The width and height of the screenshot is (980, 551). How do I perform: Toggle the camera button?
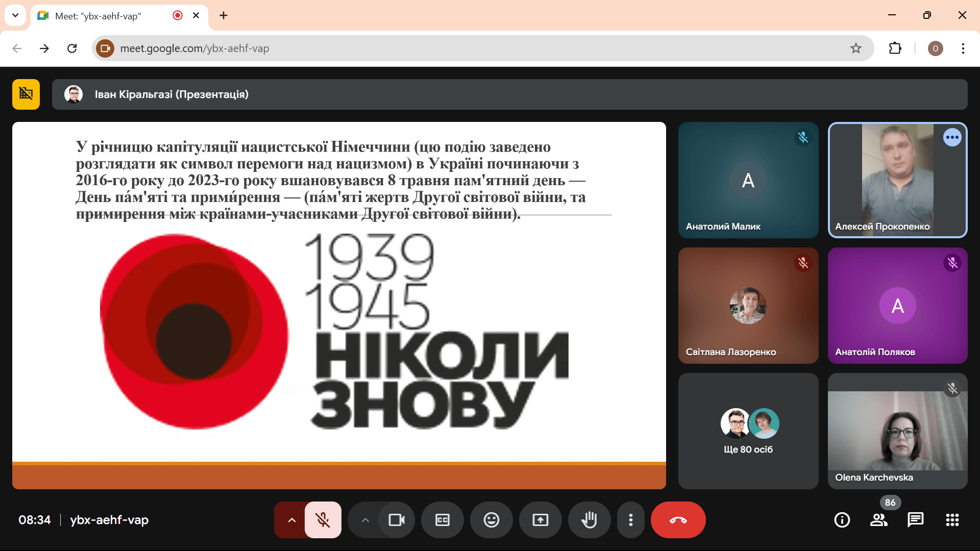coord(397,520)
